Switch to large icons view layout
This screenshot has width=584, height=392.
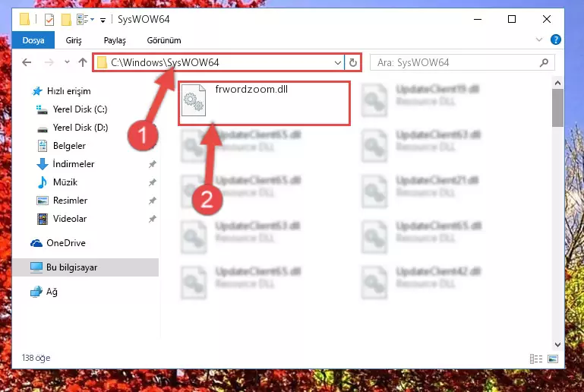pyautogui.click(x=553, y=359)
